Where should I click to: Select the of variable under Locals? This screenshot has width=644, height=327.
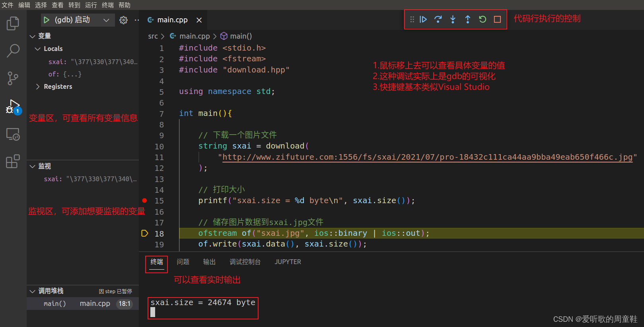pyautogui.click(x=83, y=74)
